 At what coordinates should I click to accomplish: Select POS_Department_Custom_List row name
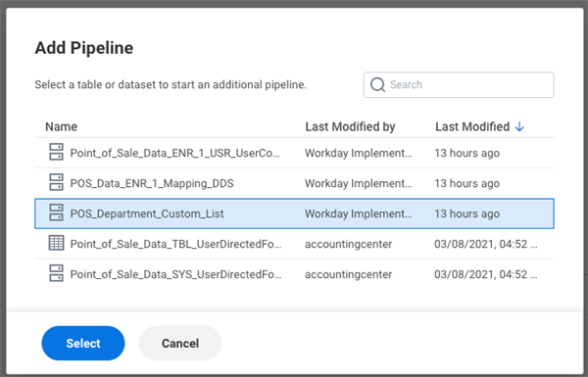147,213
